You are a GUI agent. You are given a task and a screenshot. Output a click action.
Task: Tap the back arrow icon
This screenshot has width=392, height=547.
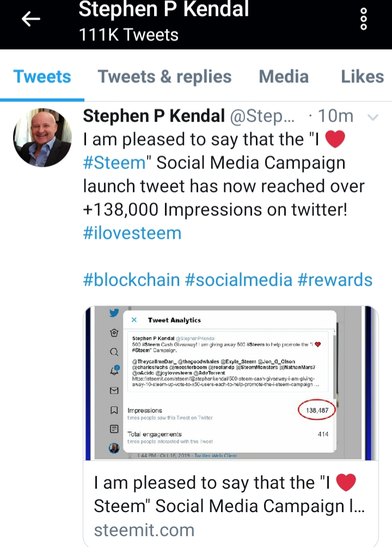point(30,19)
